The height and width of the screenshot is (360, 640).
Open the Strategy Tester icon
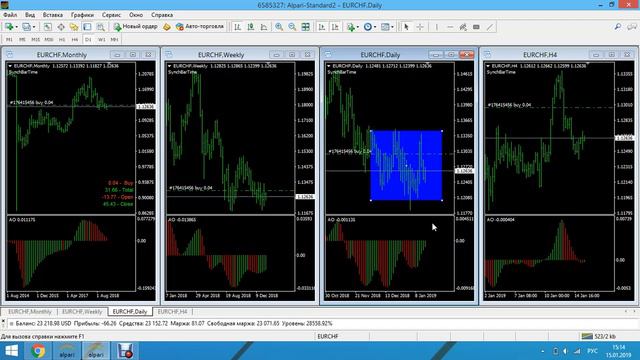(x=100, y=27)
